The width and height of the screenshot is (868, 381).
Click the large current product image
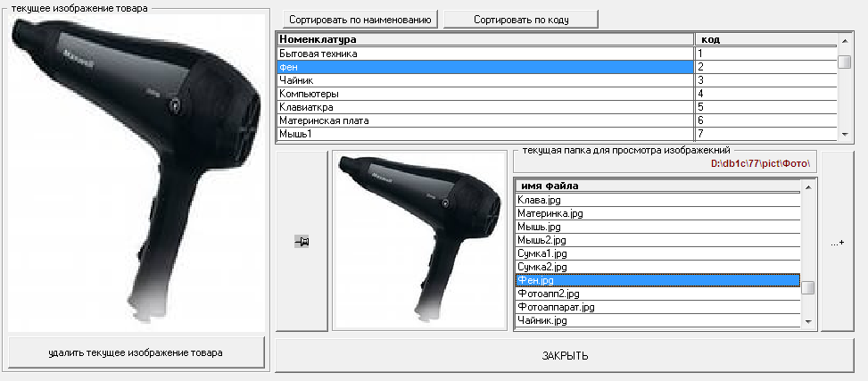136,173
